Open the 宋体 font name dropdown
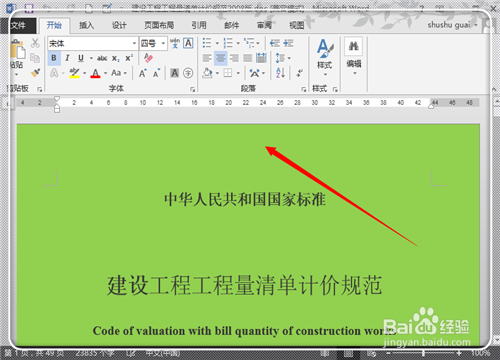This screenshot has height=360, width=500. coord(134,43)
